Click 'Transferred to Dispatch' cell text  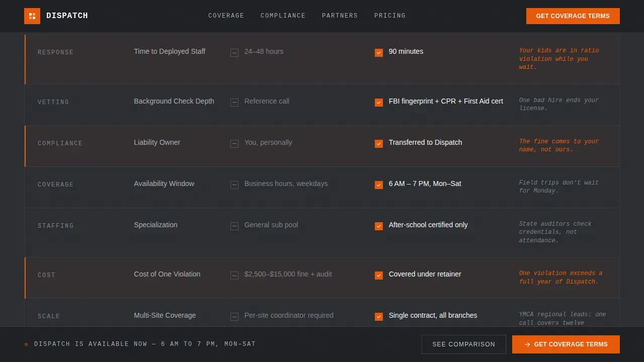tap(426, 142)
